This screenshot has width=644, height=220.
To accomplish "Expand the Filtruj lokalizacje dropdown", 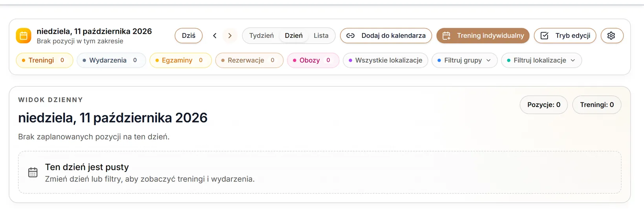I will point(542,60).
